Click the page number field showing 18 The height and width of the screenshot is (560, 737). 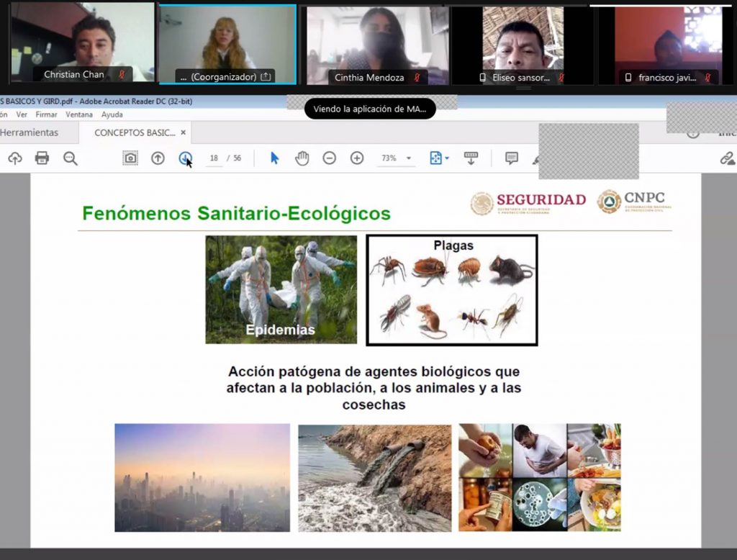pyautogui.click(x=214, y=158)
